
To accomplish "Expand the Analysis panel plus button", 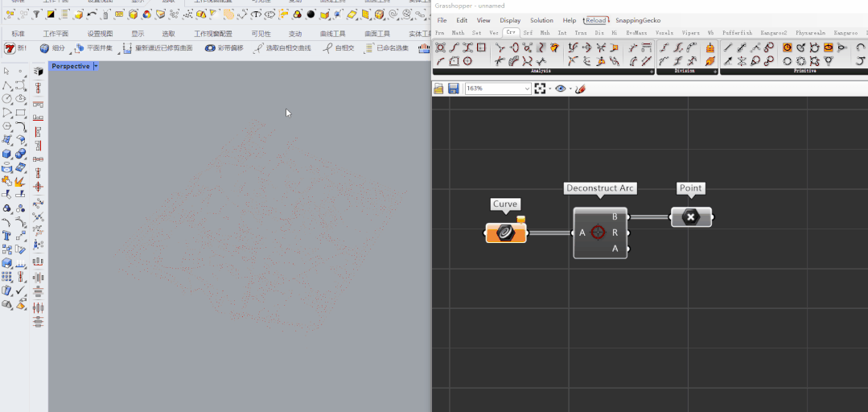I will [651, 72].
